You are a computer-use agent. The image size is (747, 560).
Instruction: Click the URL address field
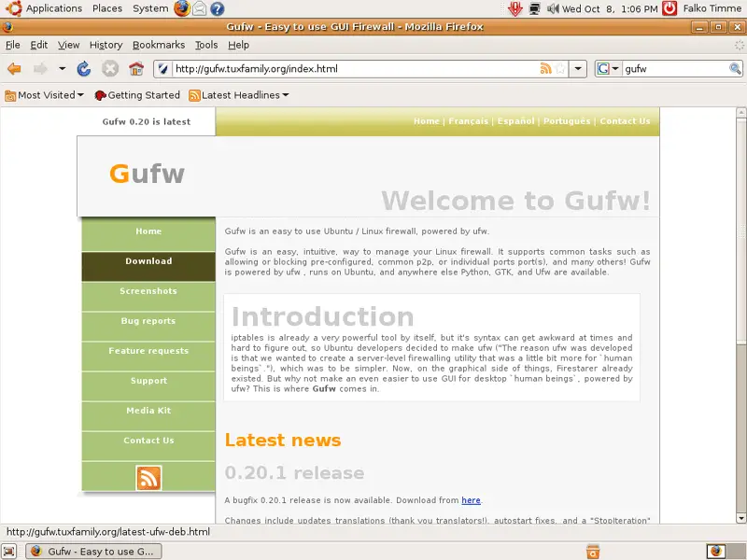pyautogui.click(x=355, y=68)
